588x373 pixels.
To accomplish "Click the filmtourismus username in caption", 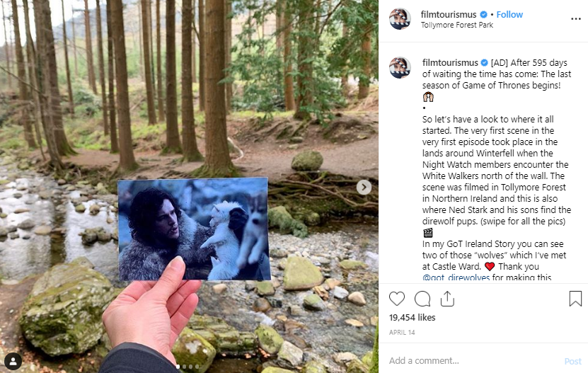I will click(x=449, y=62).
